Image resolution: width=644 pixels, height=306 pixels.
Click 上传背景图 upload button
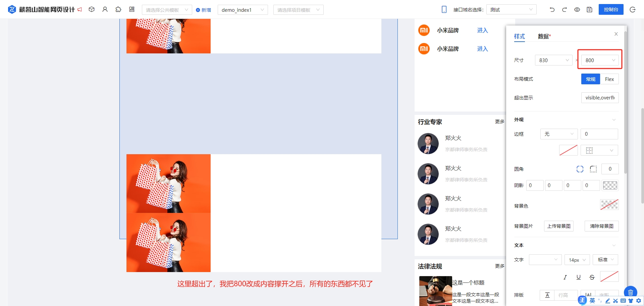click(x=559, y=226)
